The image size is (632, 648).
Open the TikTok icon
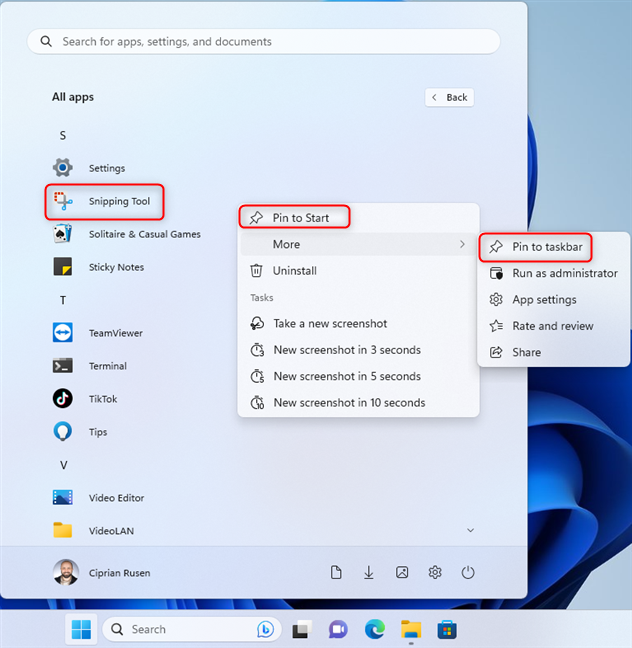(63, 399)
